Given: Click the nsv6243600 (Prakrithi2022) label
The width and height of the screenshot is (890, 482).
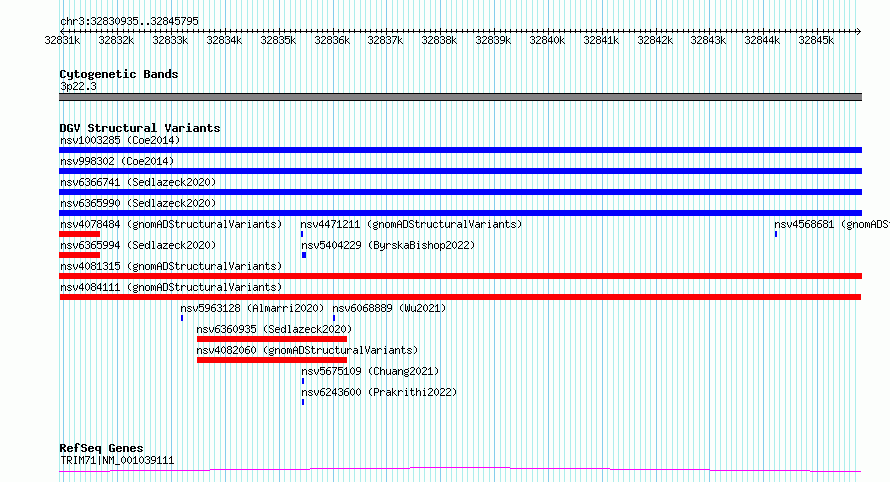Looking at the screenshot, I should click(x=379, y=392).
